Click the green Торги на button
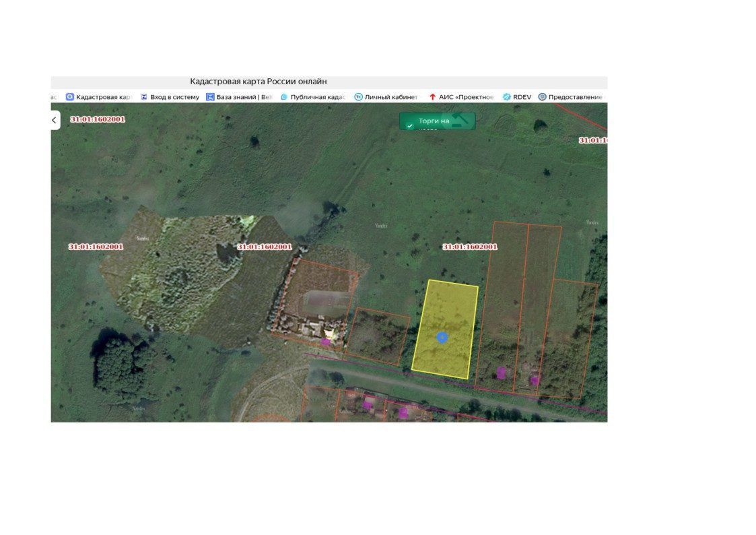This screenshot has width=756, height=535. pos(438,121)
